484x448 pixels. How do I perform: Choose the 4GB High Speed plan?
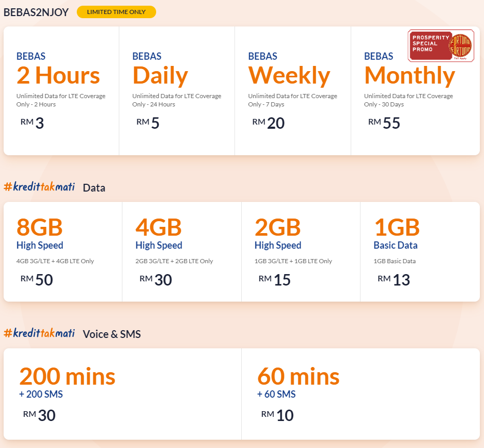tap(182, 252)
